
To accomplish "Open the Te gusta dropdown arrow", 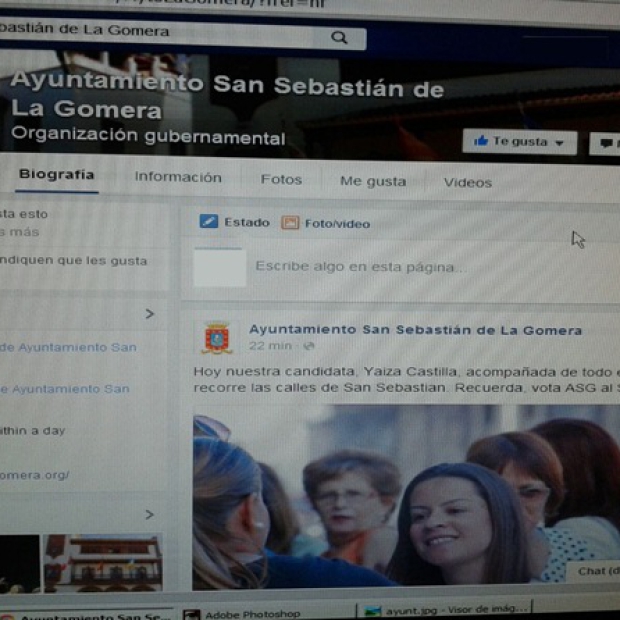I will click(559, 143).
